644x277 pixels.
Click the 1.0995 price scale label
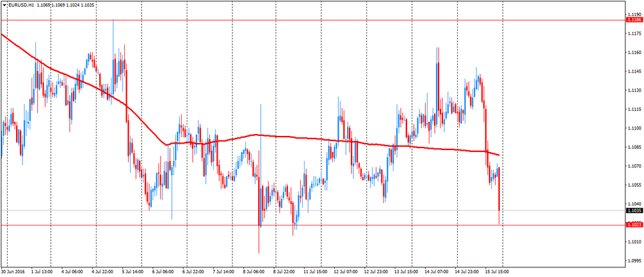point(634,261)
